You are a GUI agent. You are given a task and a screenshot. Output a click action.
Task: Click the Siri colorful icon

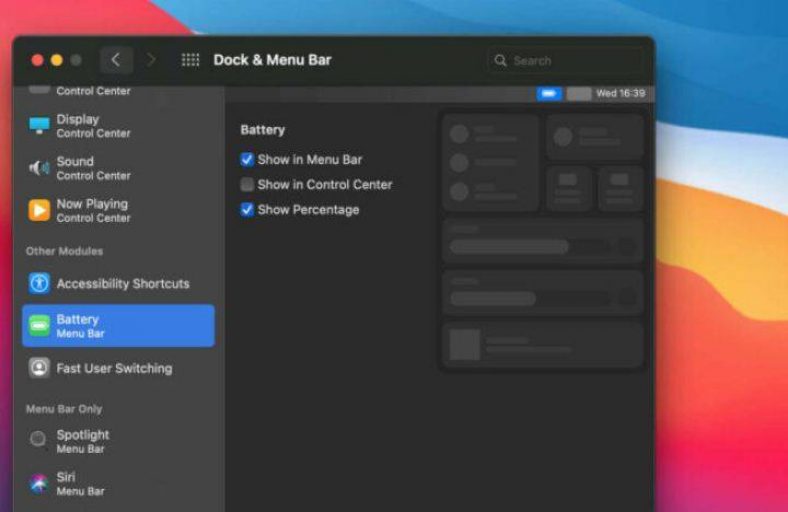pos(39,483)
